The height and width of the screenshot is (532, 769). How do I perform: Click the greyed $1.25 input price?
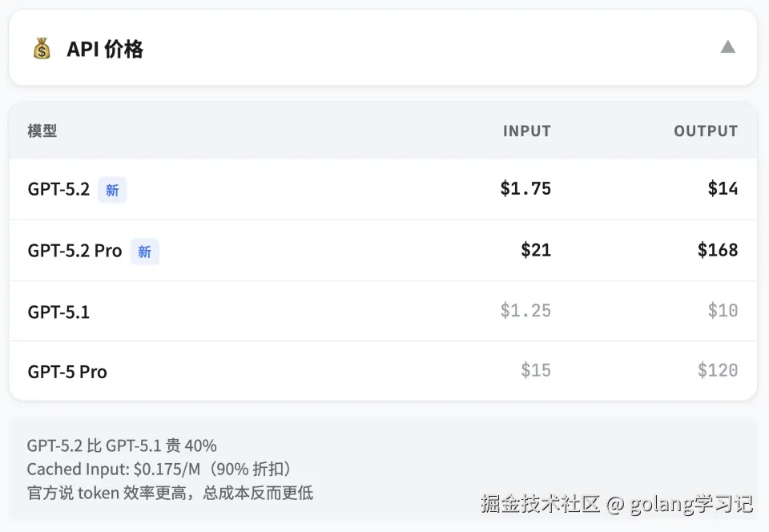click(525, 311)
